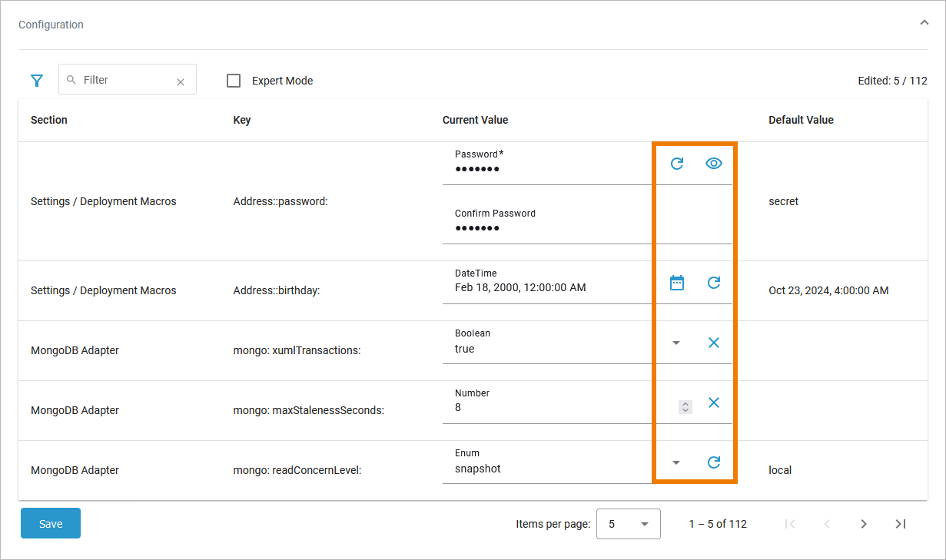
Task: Open the Items per page dropdown
Action: tap(628, 524)
